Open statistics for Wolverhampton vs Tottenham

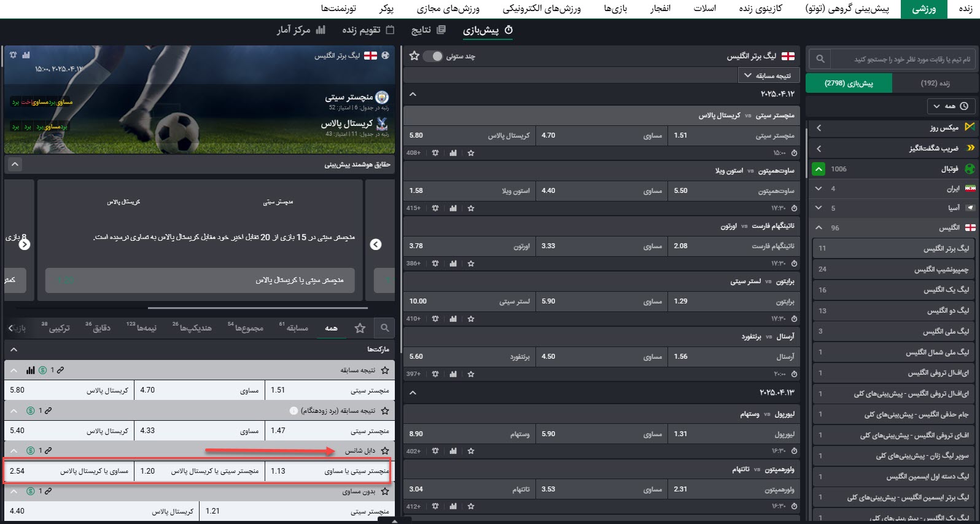click(453, 507)
